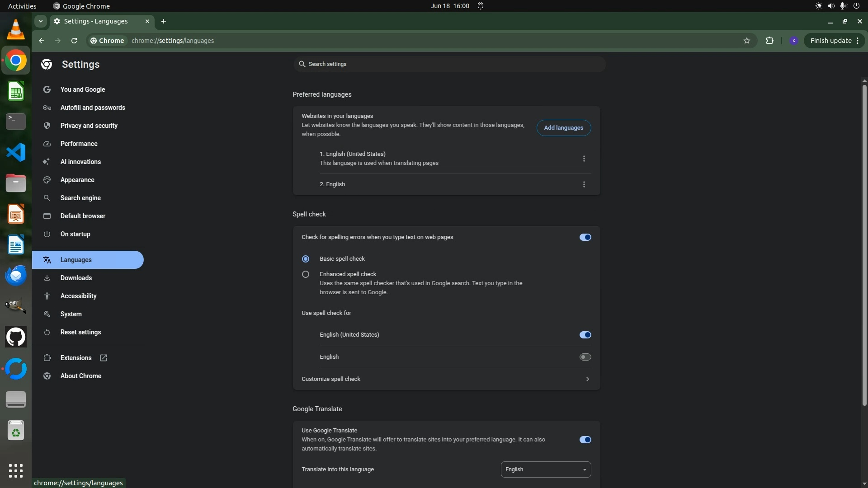Open the options menu for English (United States)
Image resolution: width=868 pixels, height=488 pixels.
click(x=584, y=159)
